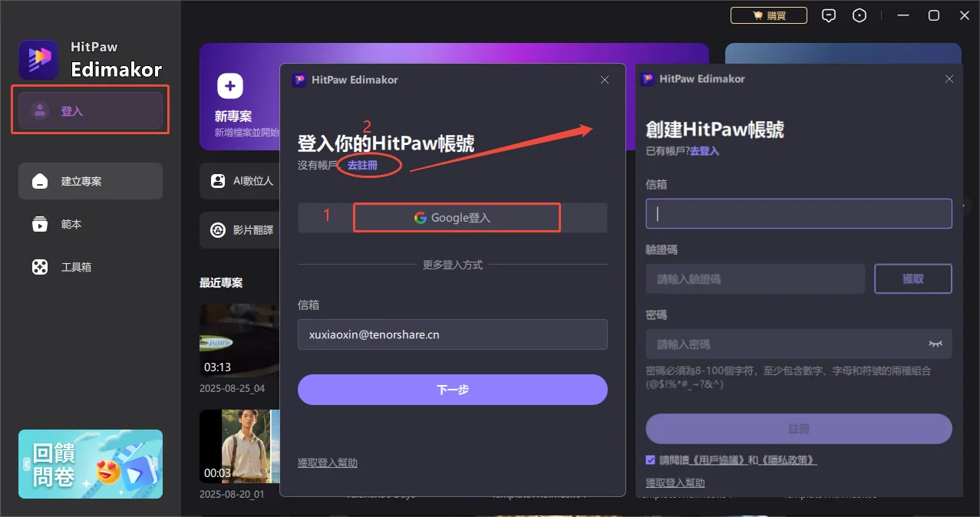The height and width of the screenshot is (517, 980).
Task: Maximize the main Edimakor window
Action: pos(934,15)
